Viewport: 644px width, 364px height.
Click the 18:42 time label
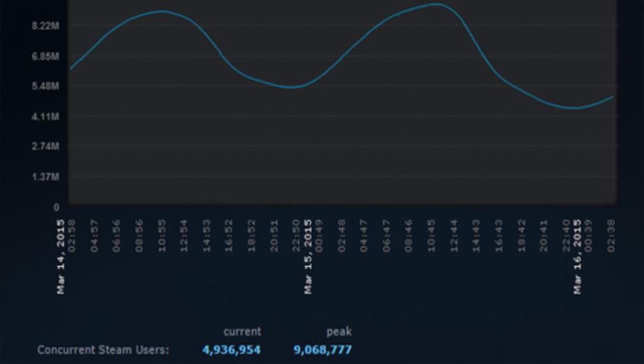(521, 236)
